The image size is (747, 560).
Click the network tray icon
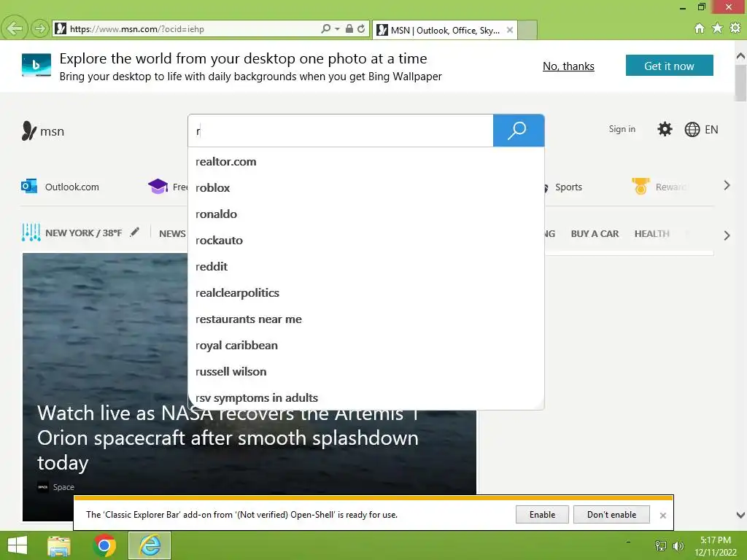(x=661, y=545)
